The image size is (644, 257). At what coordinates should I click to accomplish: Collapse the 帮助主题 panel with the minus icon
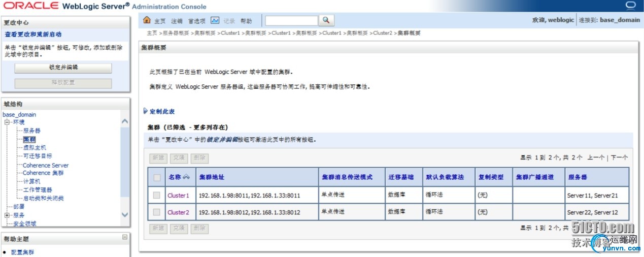pos(124,237)
